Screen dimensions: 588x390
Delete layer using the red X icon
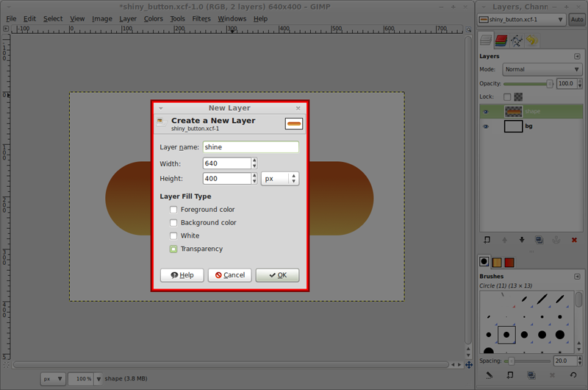[574, 240]
